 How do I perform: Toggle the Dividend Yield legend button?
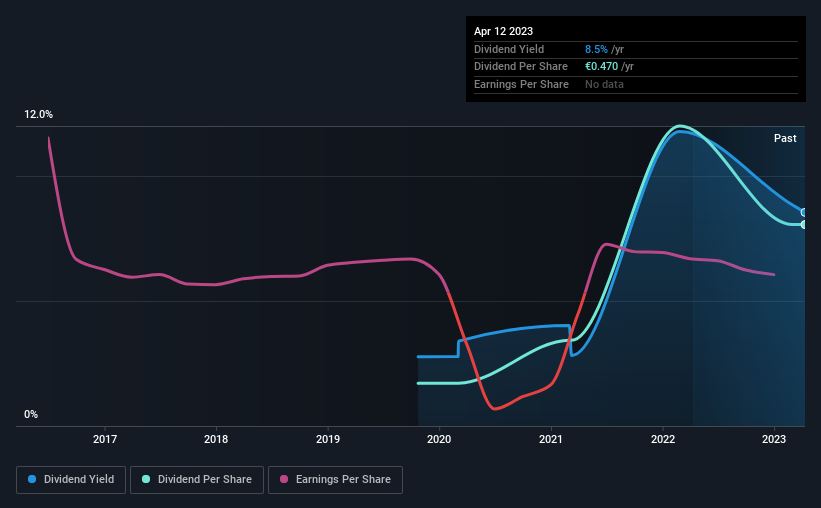tap(71, 480)
